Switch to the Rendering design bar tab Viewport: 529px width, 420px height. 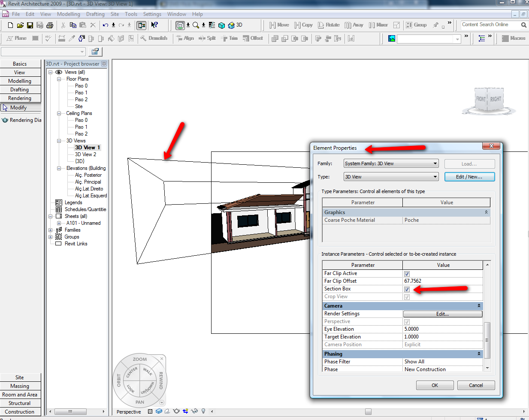(x=20, y=98)
